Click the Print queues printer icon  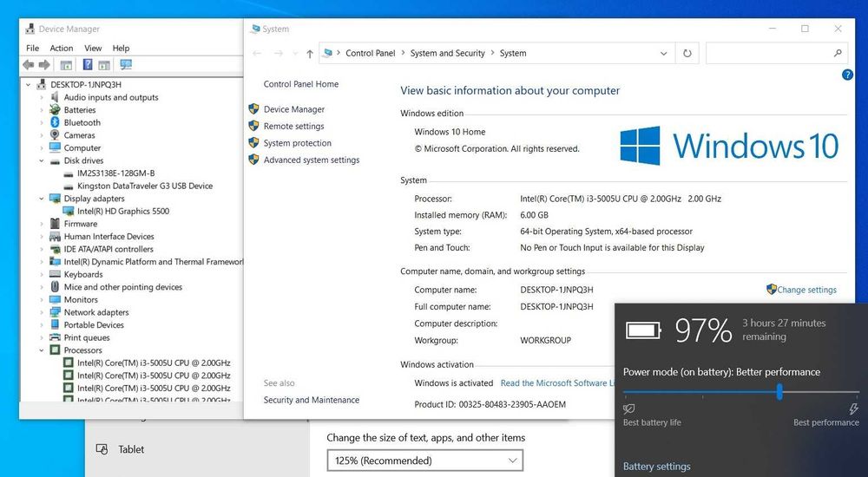55,337
